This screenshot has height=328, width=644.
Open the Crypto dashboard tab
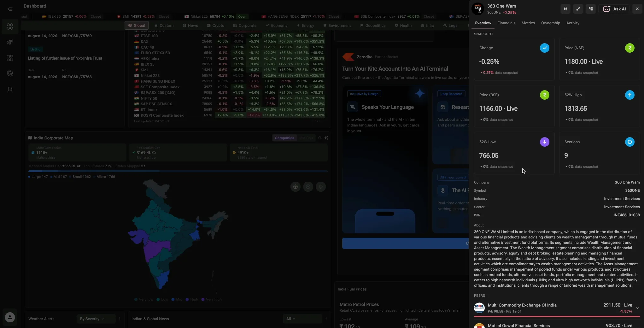[x=216, y=26]
